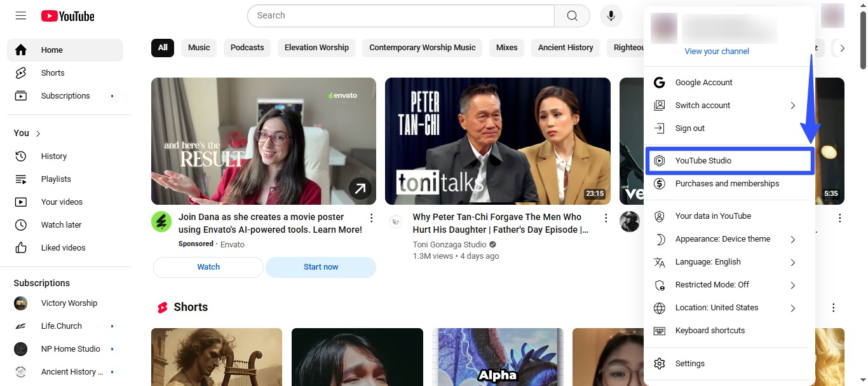The width and height of the screenshot is (868, 386).
Task: Click the Google Account icon
Action: tap(660, 82)
